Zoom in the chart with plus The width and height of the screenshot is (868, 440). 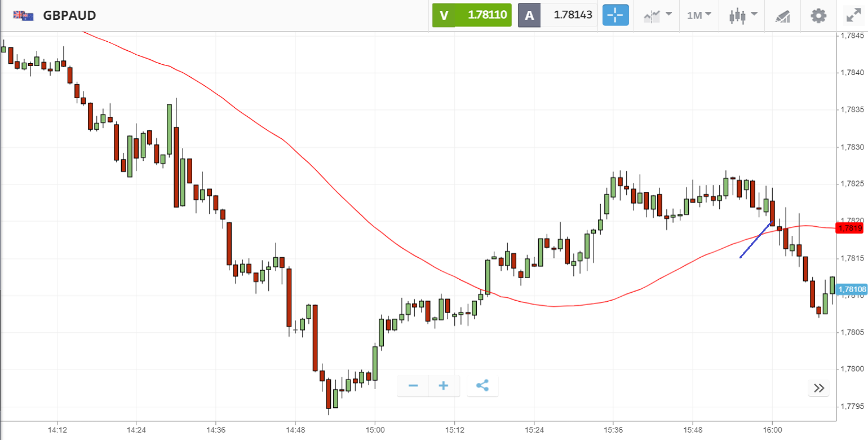tap(444, 386)
